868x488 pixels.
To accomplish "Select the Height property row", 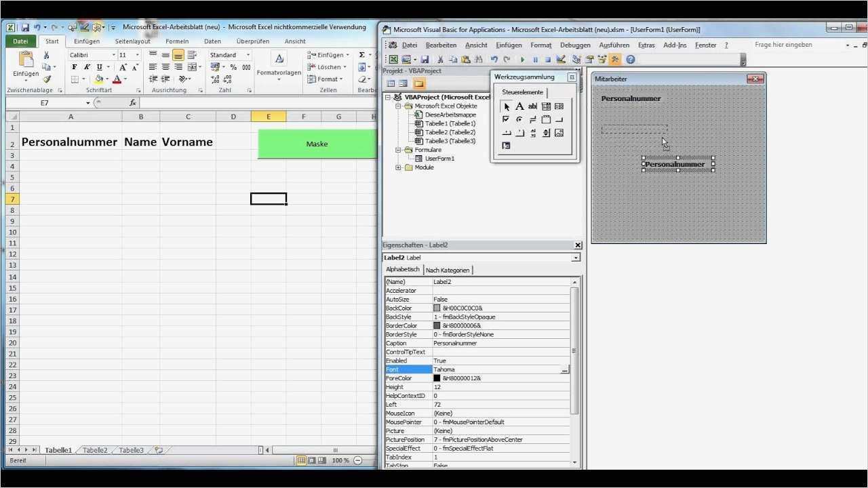I will pyautogui.click(x=477, y=387).
